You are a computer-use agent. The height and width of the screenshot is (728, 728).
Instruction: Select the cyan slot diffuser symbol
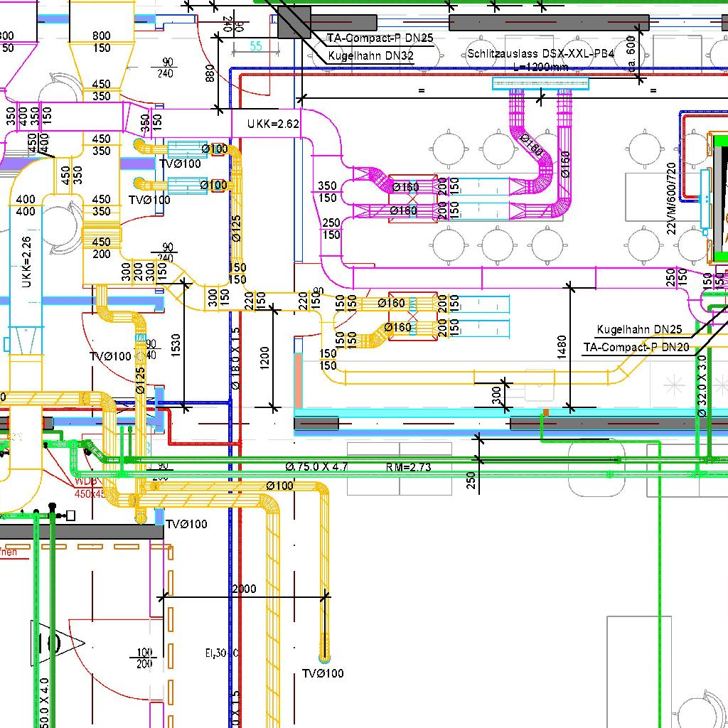click(x=541, y=84)
